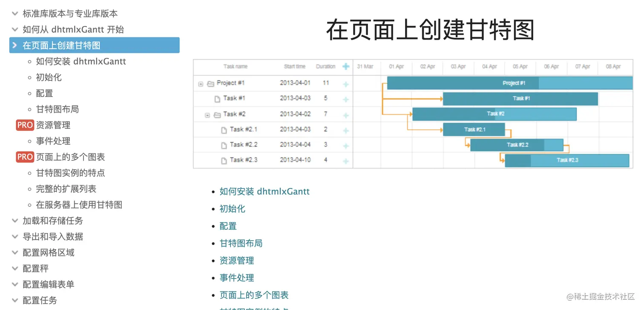Collapse Project #1 minus toggle in grid
Screen dimensions: 644x310
click(201, 84)
